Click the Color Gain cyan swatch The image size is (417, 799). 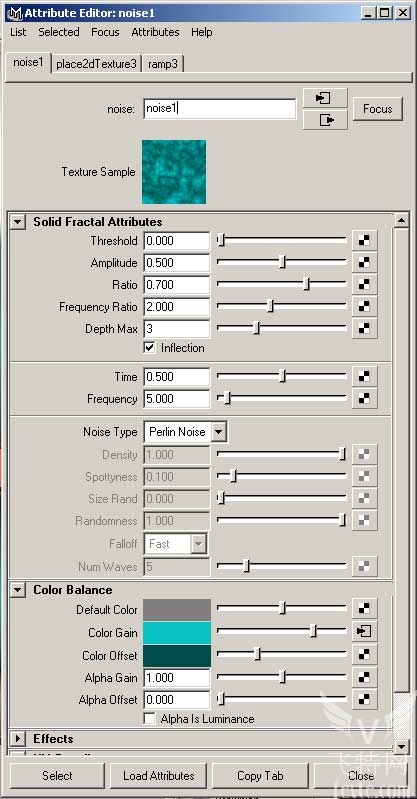point(177,632)
